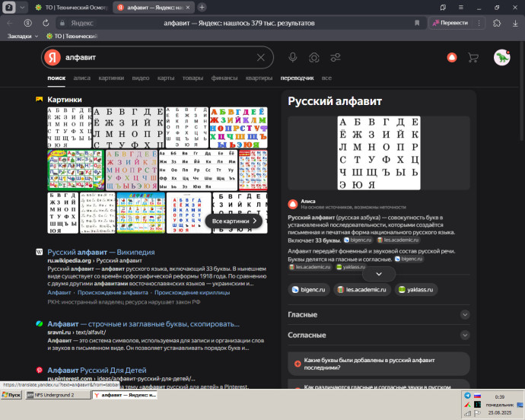The image size is (525, 420).
Task: Switch to the алиса search tab
Action: pos(82,78)
